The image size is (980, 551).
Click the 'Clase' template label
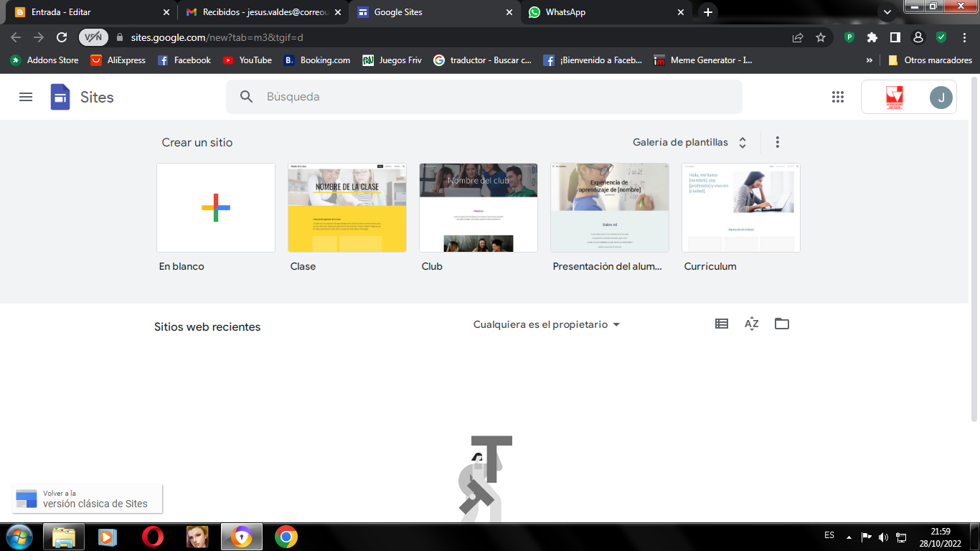[303, 266]
